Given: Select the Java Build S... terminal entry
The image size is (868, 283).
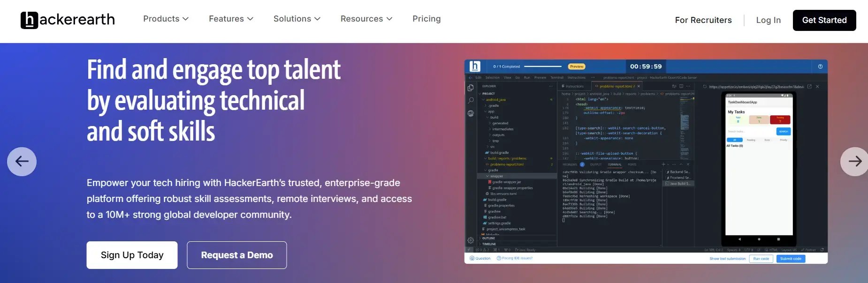Looking at the screenshot, I should [x=678, y=184].
